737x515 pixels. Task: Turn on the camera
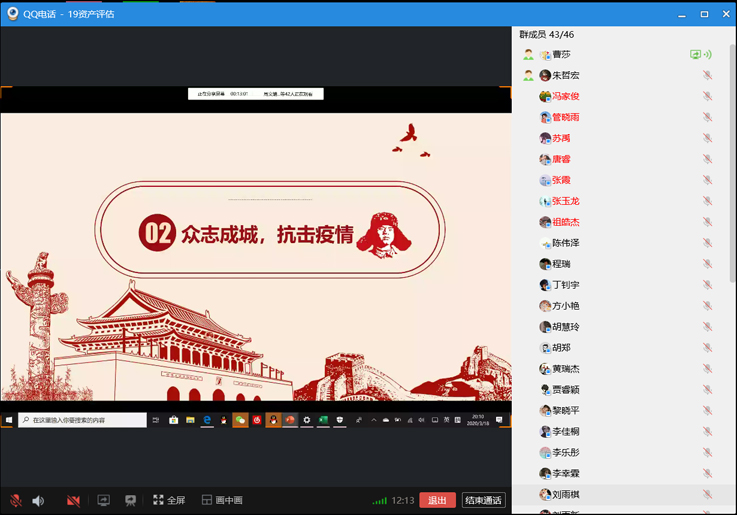pos(73,500)
